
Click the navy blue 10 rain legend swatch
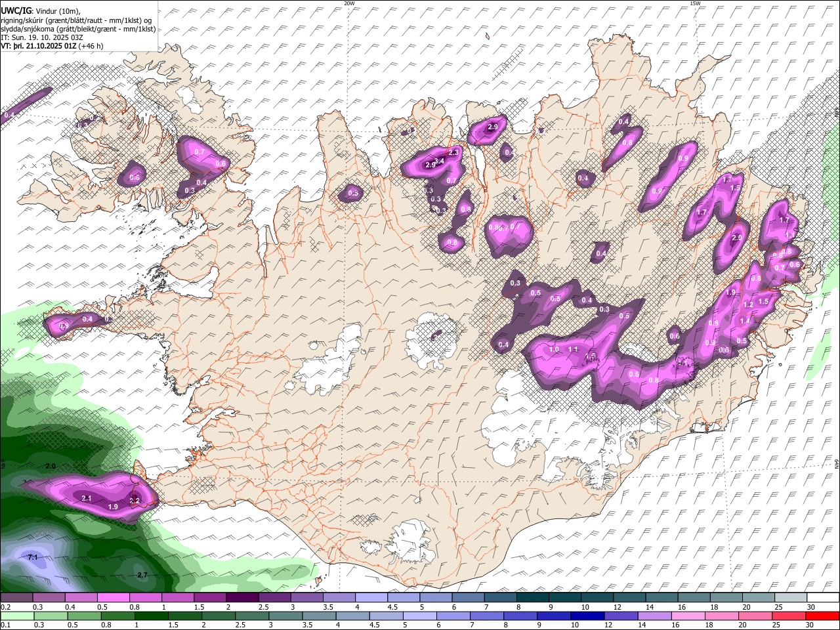[x=587, y=616]
